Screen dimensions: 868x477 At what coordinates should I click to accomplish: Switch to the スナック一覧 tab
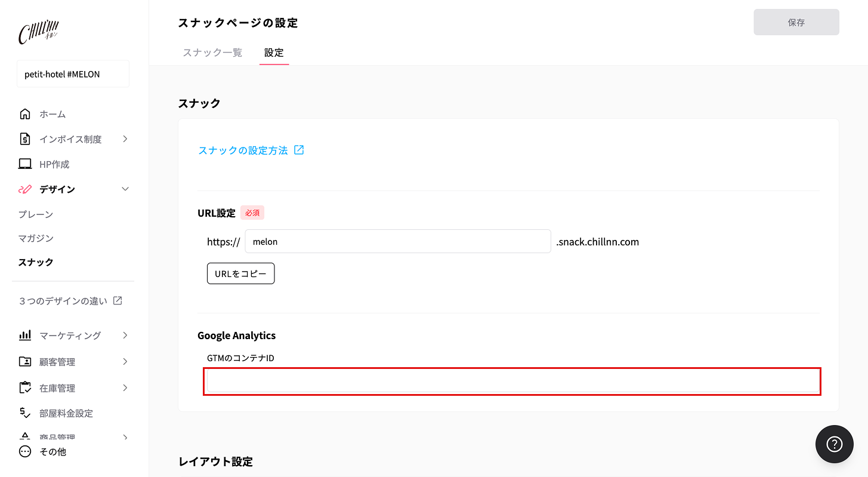[212, 53]
